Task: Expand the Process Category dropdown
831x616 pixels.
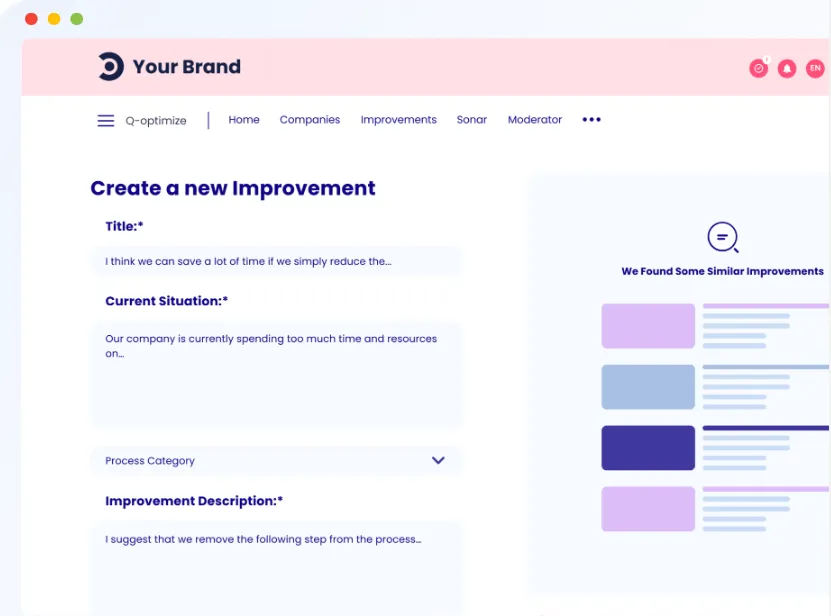Action: pyautogui.click(x=277, y=461)
